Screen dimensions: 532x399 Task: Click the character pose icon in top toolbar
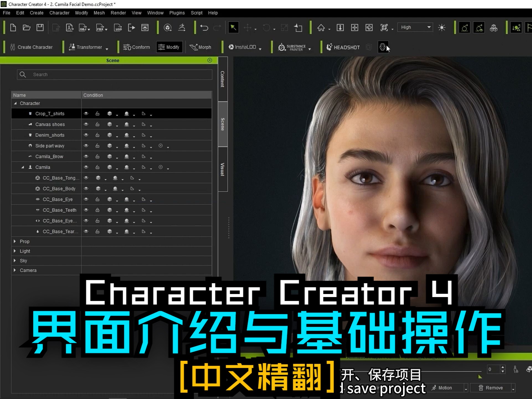[182, 27]
